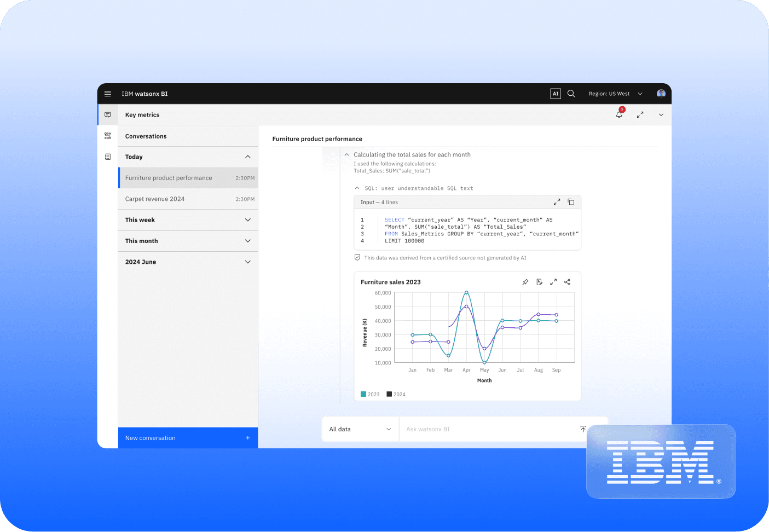
Task: Expand the This week group
Action: [x=248, y=220]
